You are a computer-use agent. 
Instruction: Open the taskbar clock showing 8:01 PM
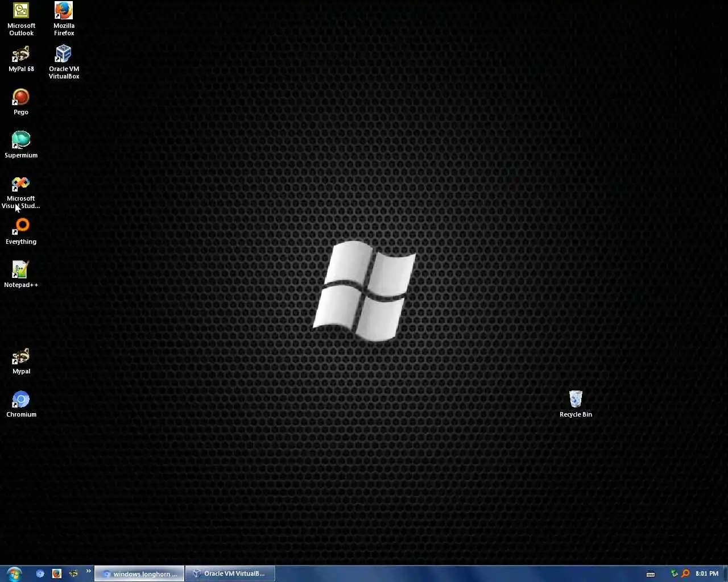(x=707, y=573)
